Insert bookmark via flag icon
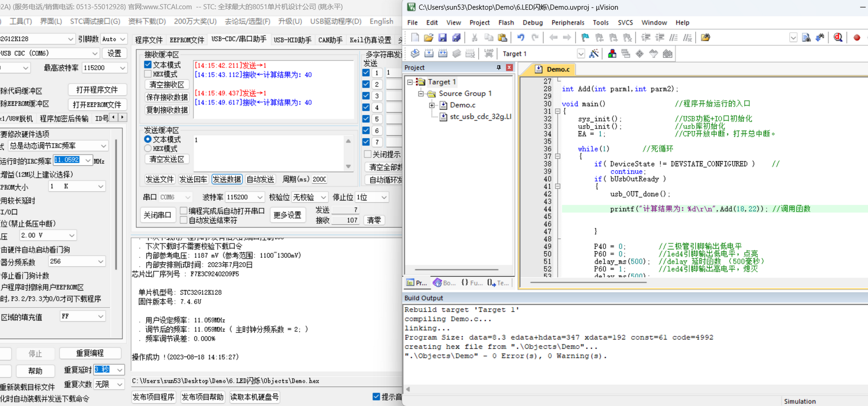This screenshot has width=868, height=406. pyautogui.click(x=585, y=37)
